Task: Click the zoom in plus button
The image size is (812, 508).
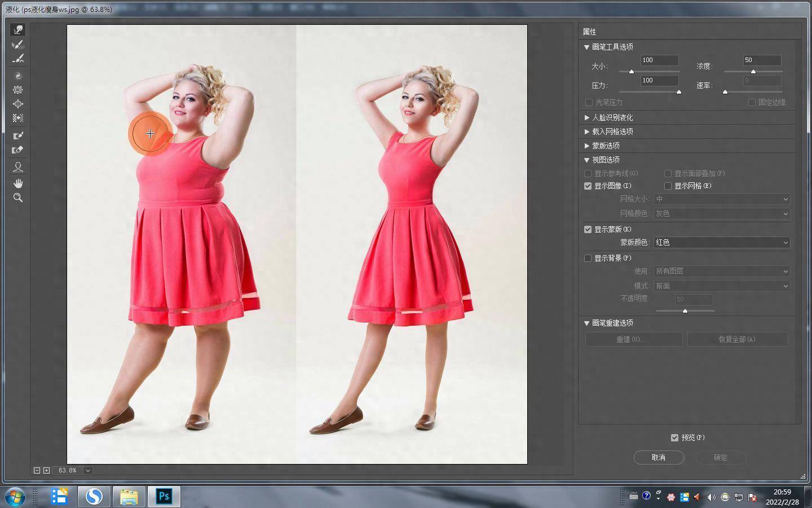Action: click(x=46, y=470)
